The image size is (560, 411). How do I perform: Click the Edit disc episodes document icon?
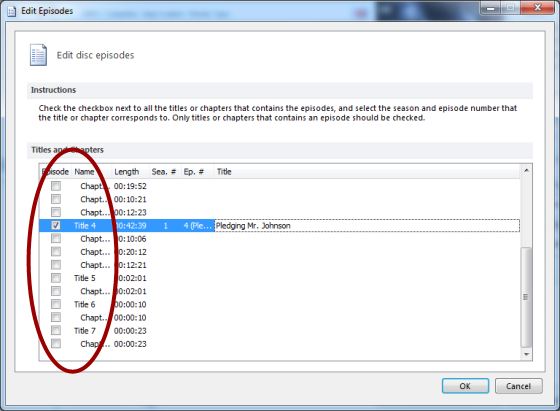38,55
